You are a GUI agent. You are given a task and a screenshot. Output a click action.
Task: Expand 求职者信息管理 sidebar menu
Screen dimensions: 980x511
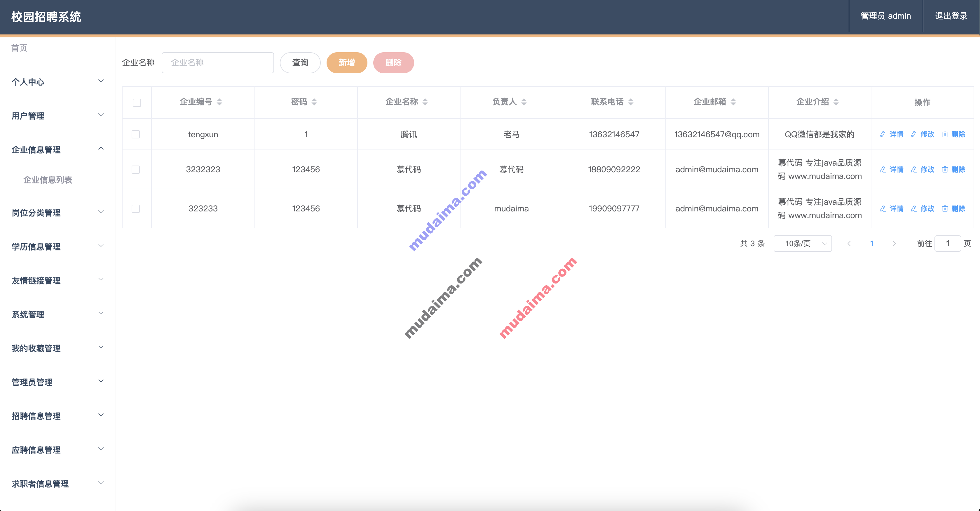(58, 484)
